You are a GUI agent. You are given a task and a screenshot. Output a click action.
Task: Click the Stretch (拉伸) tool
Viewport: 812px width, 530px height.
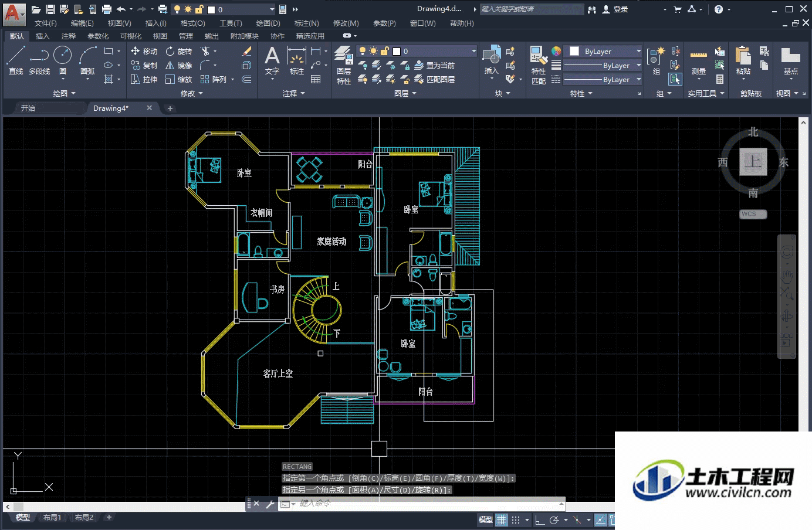[144, 79]
